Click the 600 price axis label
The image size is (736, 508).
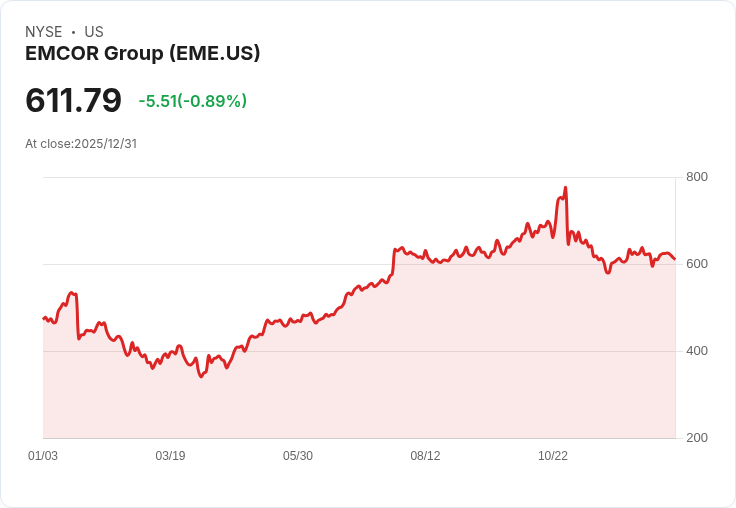tap(697, 264)
